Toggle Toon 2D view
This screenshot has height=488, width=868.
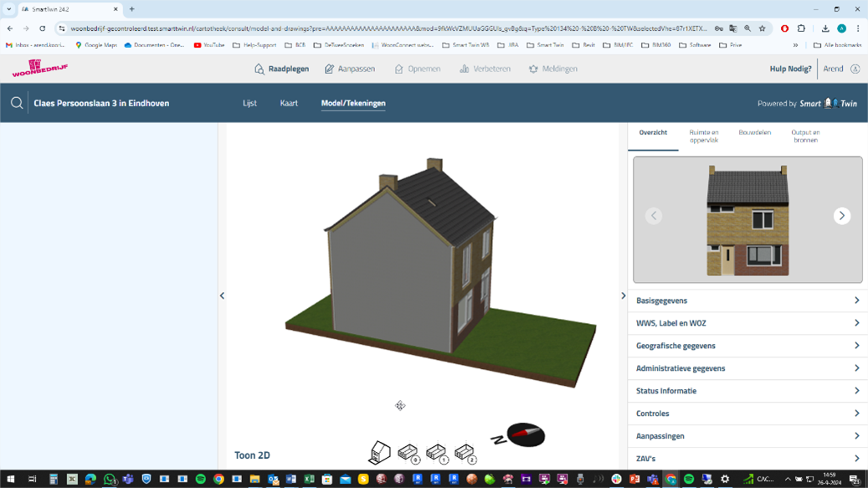pyautogui.click(x=252, y=455)
